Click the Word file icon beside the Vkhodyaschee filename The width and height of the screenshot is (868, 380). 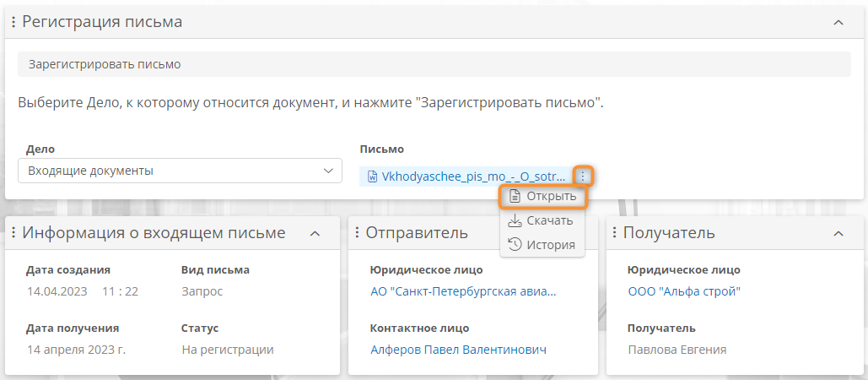coord(372,176)
